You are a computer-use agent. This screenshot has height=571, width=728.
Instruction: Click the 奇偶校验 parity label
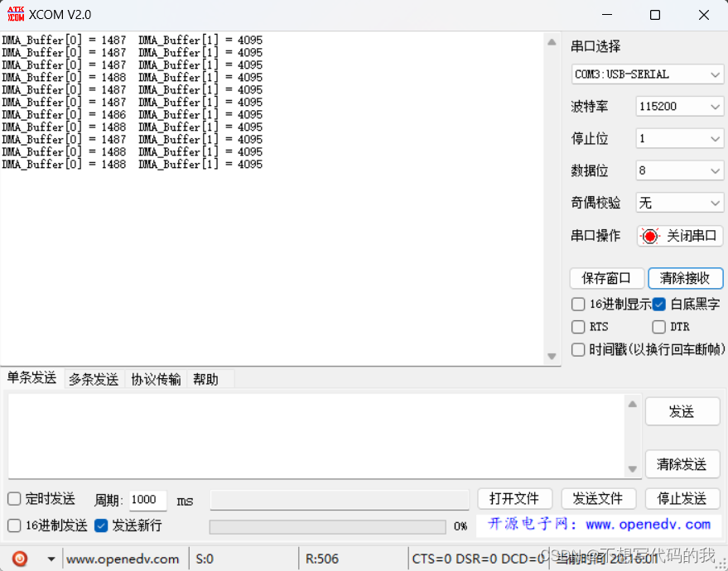(595, 203)
